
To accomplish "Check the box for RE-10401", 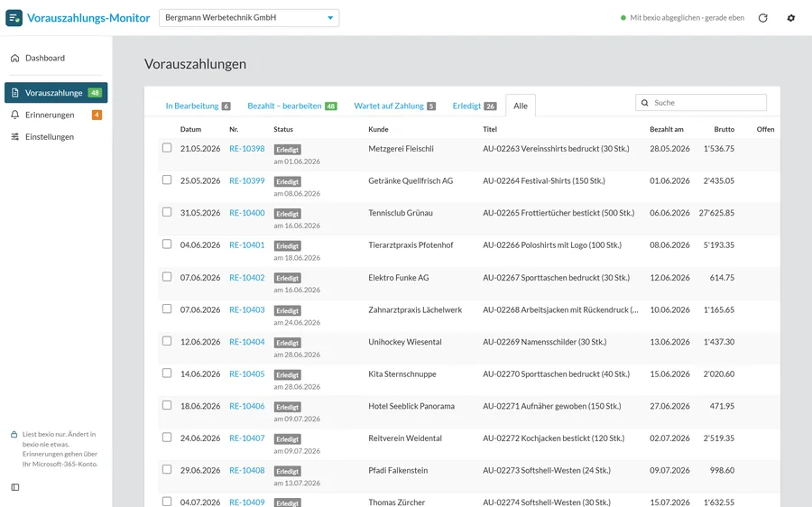I will tap(167, 244).
